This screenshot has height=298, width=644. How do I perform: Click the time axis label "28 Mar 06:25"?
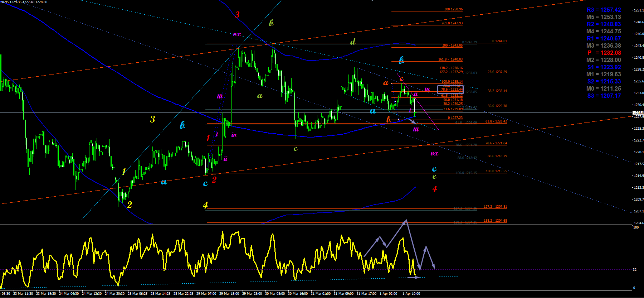(138, 294)
